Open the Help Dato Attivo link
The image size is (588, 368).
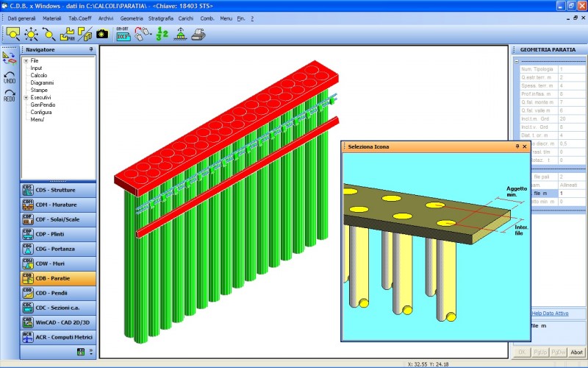pyautogui.click(x=548, y=313)
